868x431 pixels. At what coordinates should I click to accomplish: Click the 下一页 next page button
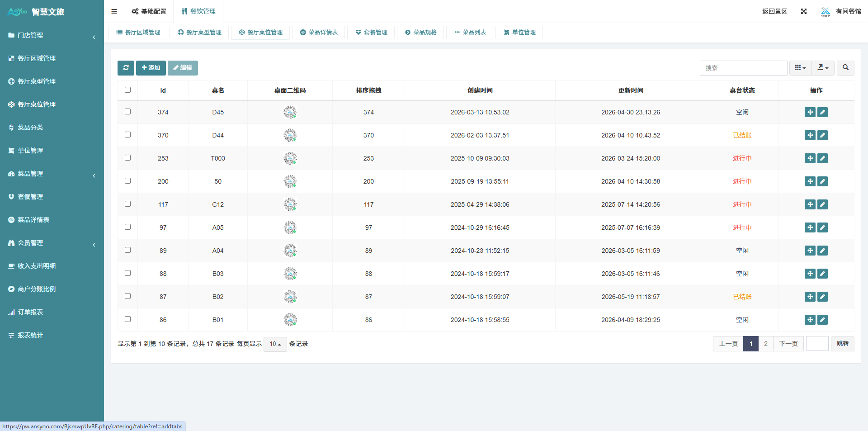coord(788,344)
